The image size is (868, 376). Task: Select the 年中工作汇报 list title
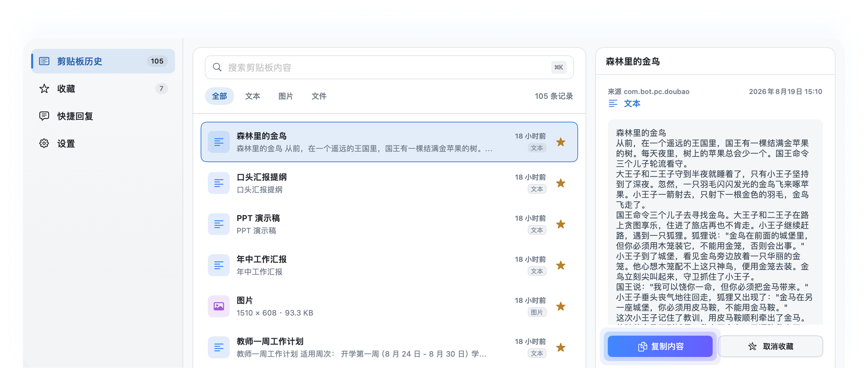[x=262, y=259]
